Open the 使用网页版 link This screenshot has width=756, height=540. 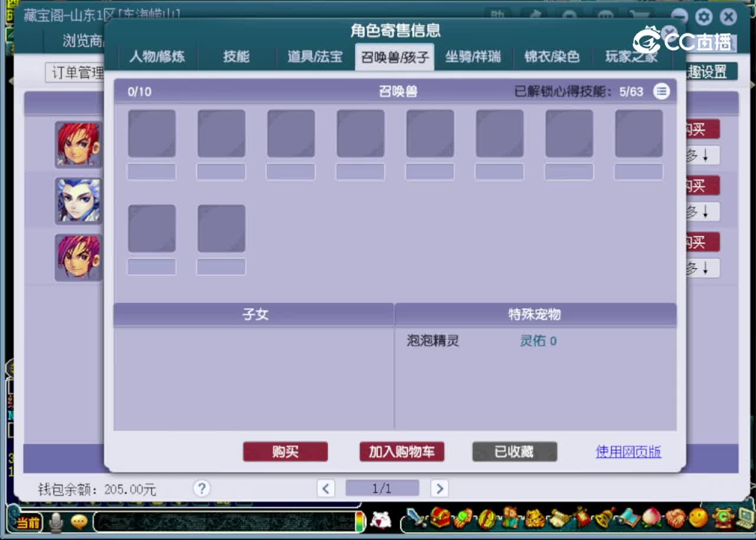point(628,450)
